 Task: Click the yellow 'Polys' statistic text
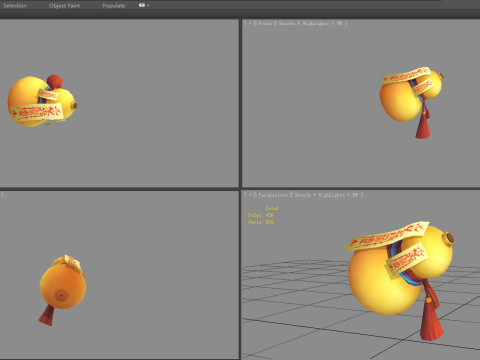pos(261,215)
